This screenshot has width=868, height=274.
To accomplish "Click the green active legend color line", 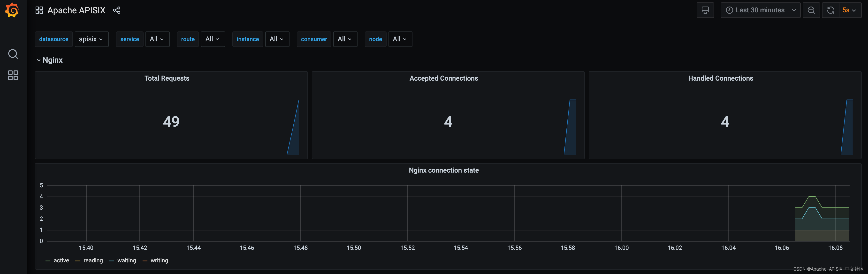I will tap(48, 261).
